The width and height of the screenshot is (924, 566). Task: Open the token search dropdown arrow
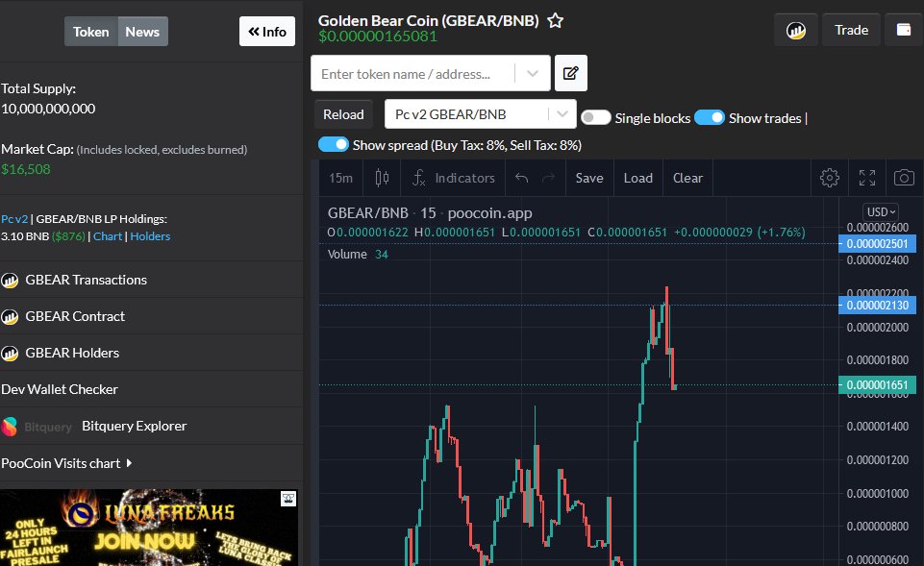[x=532, y=74]
